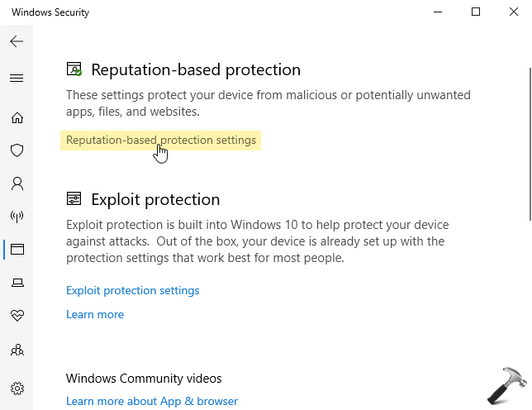Image resolution: width=532 pixels, height=410 pixels.
Task: Click Learn more under Exploit protection
Action: tap(95, 314)
